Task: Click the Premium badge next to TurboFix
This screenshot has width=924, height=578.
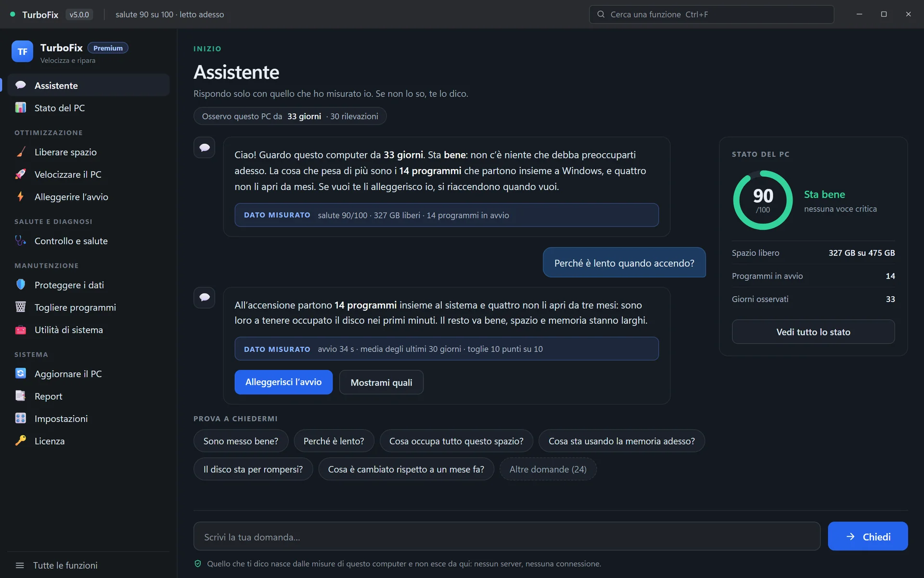Action: coord(108,48)
